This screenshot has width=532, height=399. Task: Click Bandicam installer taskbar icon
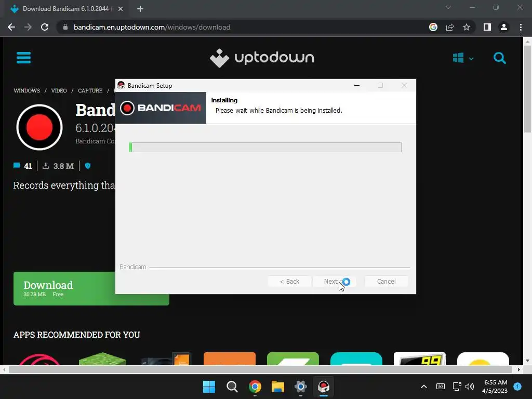[x=323, y=387]
